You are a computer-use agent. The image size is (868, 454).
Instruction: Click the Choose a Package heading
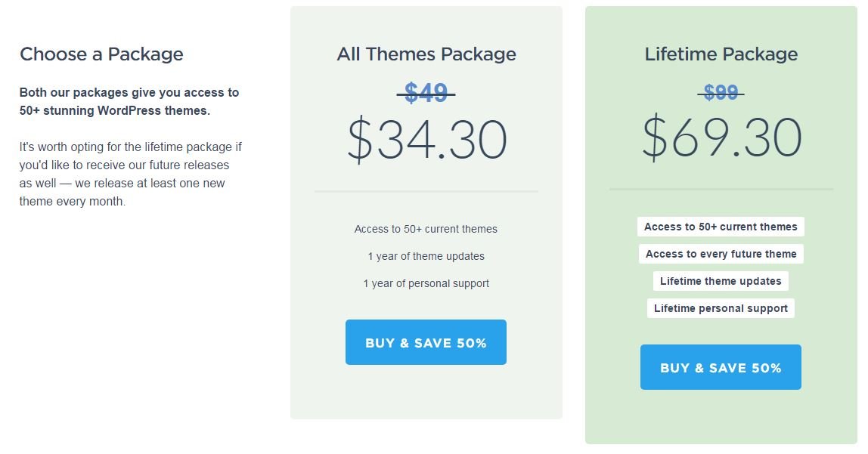102,54
